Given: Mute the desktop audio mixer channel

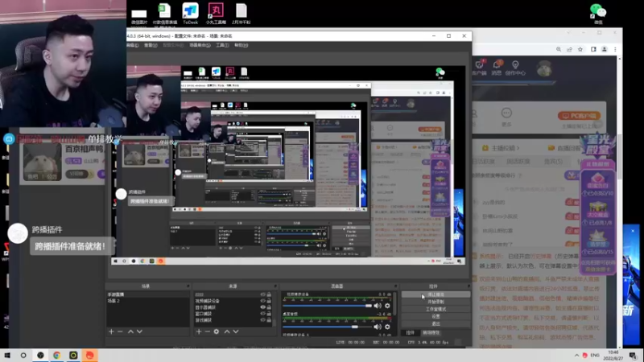Looking at the screenshot, I should point(378,327).
